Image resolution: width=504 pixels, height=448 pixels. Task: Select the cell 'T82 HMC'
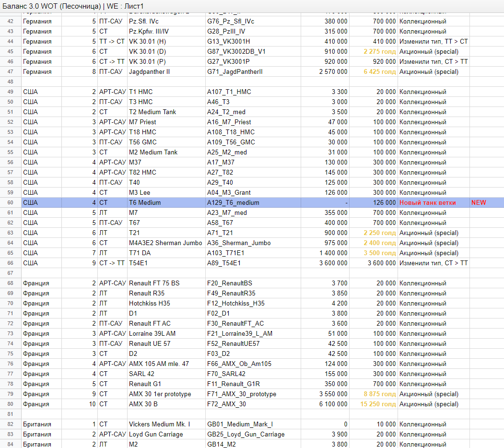click(166, 172)
